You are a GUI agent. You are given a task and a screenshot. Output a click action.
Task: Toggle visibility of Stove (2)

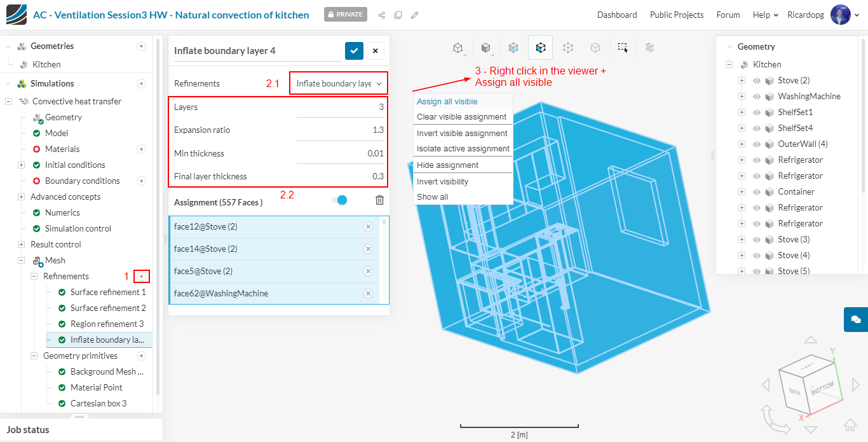pos(757,81)
